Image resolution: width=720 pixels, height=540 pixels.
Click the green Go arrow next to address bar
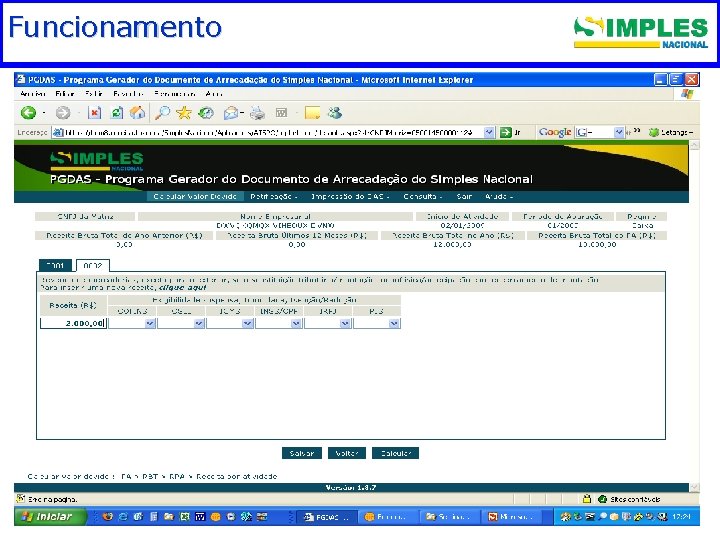506,132
